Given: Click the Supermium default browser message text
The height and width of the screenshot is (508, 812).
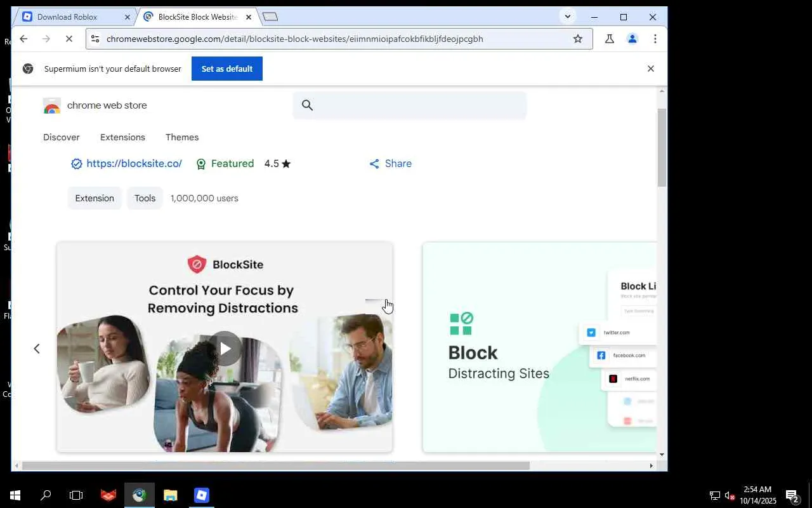Looking at the screenshot, I should pyautogui.click(x=113, y=69).
